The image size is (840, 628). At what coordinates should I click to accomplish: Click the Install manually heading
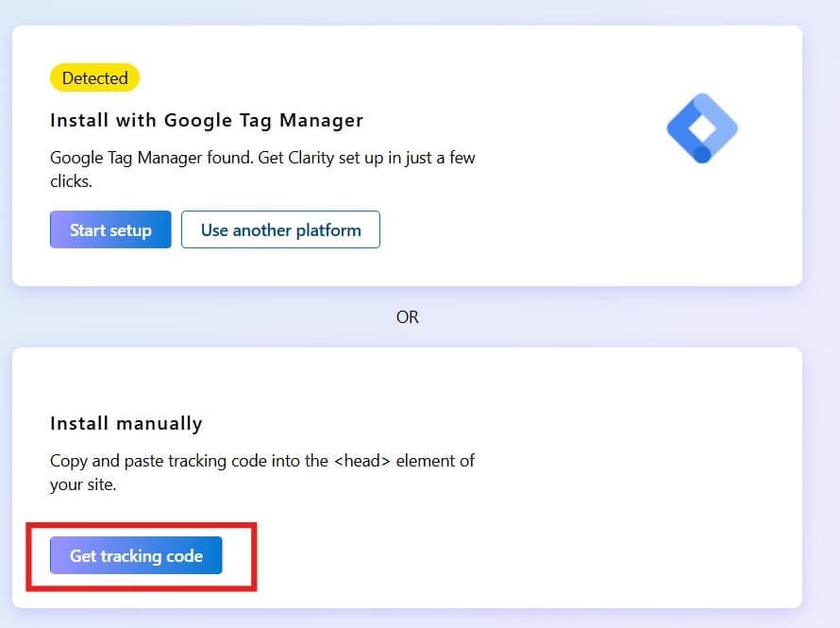tap(126, 423)
